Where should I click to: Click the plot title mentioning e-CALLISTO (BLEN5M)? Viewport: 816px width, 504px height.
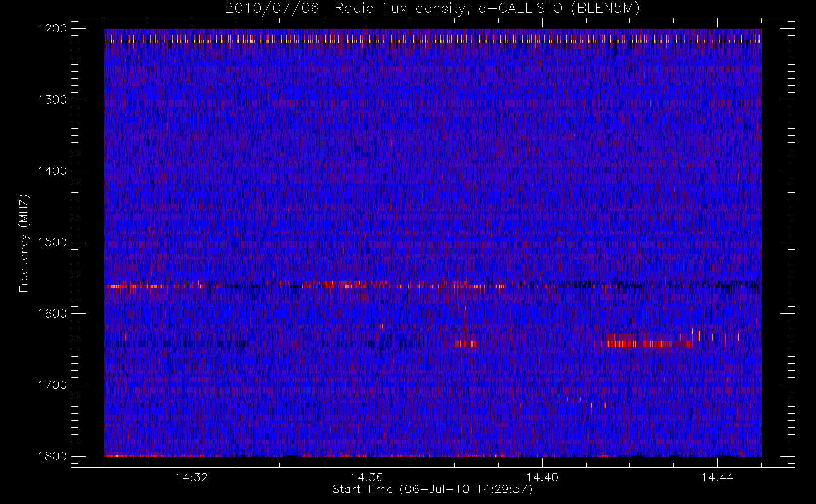[x=433, y=9]
